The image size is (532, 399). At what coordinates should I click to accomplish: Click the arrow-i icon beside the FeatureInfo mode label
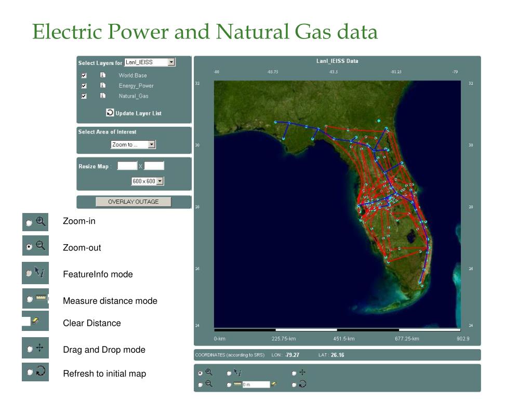click(x=39, y=272)
